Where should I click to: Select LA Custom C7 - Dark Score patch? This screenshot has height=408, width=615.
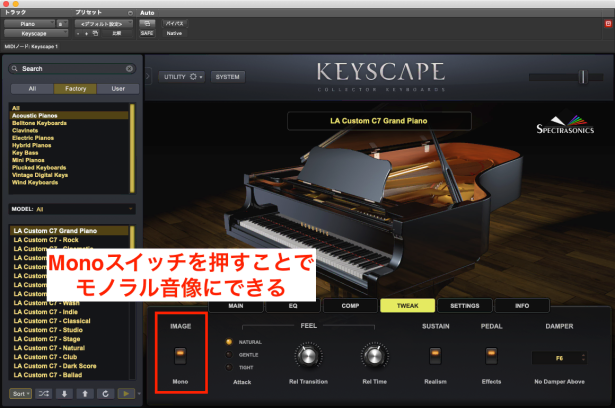(x=69, y=366)
